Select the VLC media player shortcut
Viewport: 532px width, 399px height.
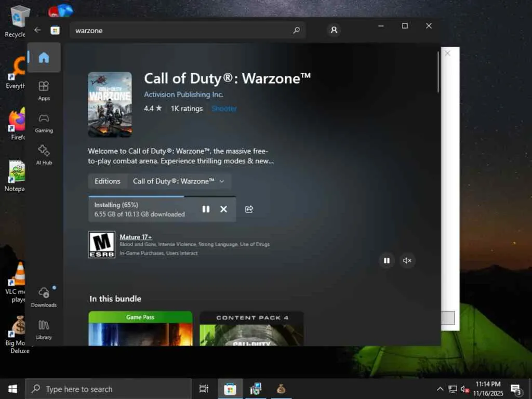tap(16, 282)
